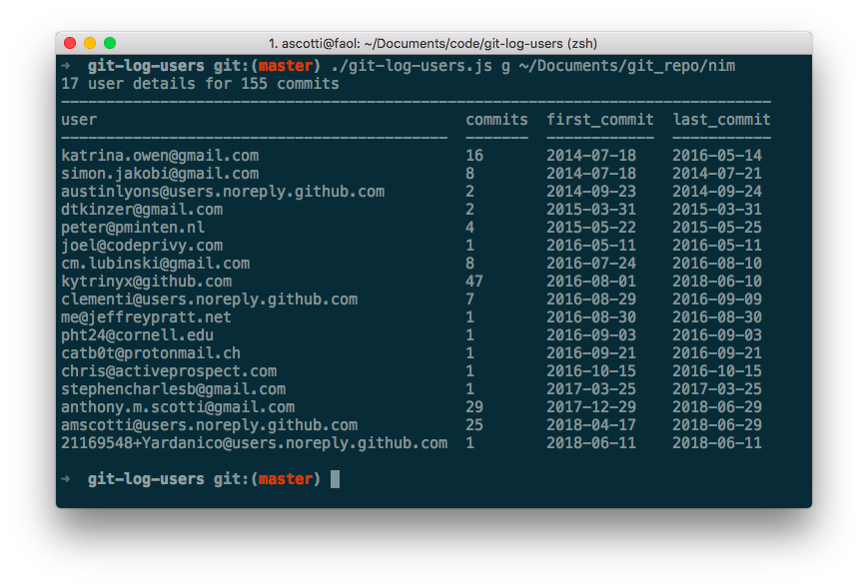Click stephencharlesb@gmail.com email
Image resolution: width=868 pixels, height=588 pixels.
(x=173, y=389)
